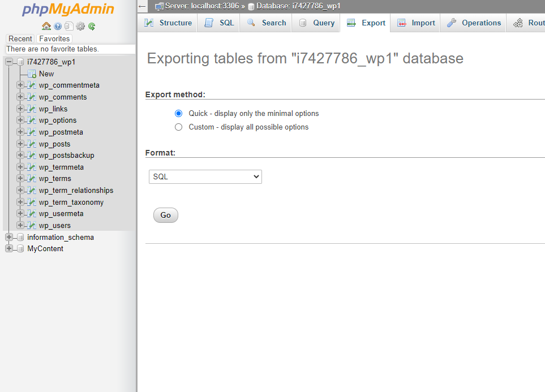The image size is (545, 392).
Task: Click the table icon beside wp_postsbackup
Action: coord(32,156)
